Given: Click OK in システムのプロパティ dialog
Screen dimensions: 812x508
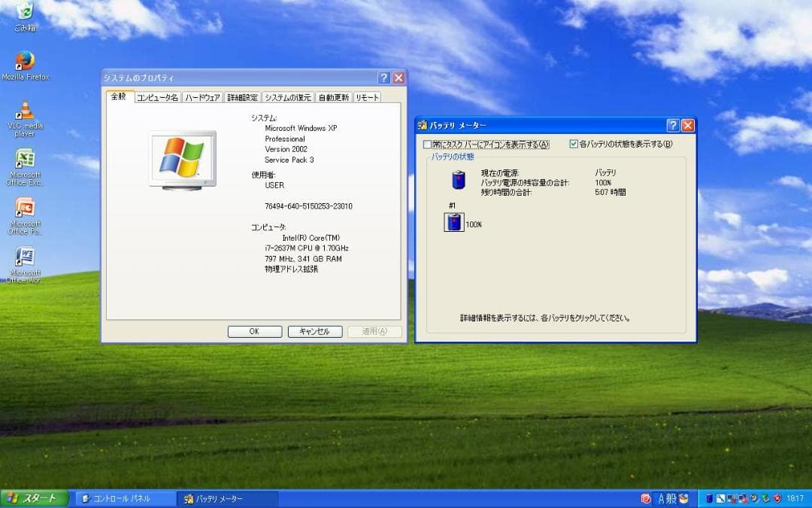Looking at the screenshot, I should 254,331.
